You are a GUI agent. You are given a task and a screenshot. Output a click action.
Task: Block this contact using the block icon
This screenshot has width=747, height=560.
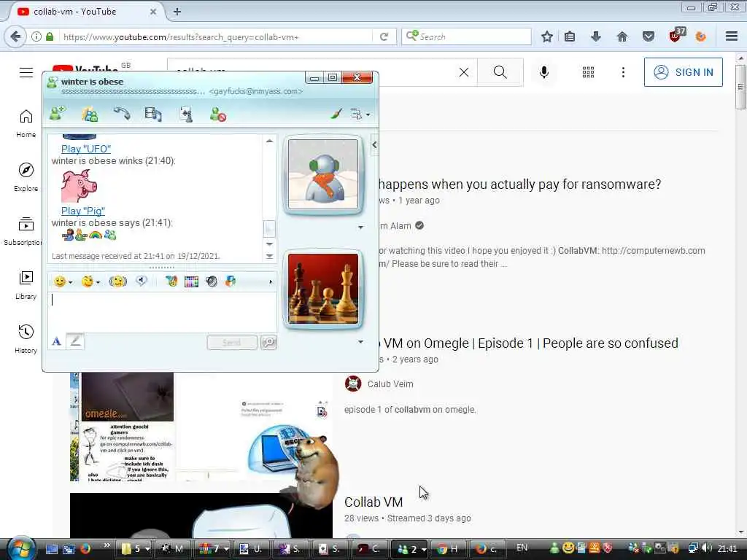coord(217,114)
